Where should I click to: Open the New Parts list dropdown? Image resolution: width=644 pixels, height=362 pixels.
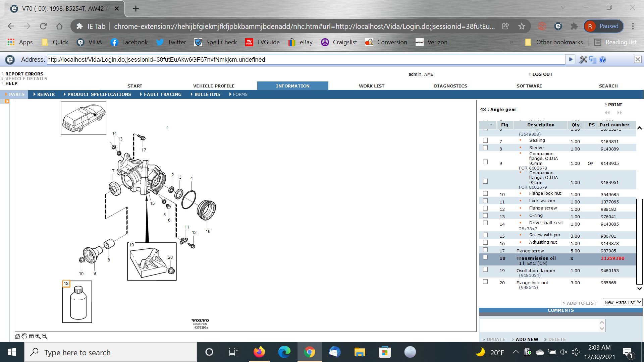(x=622, y=302)
